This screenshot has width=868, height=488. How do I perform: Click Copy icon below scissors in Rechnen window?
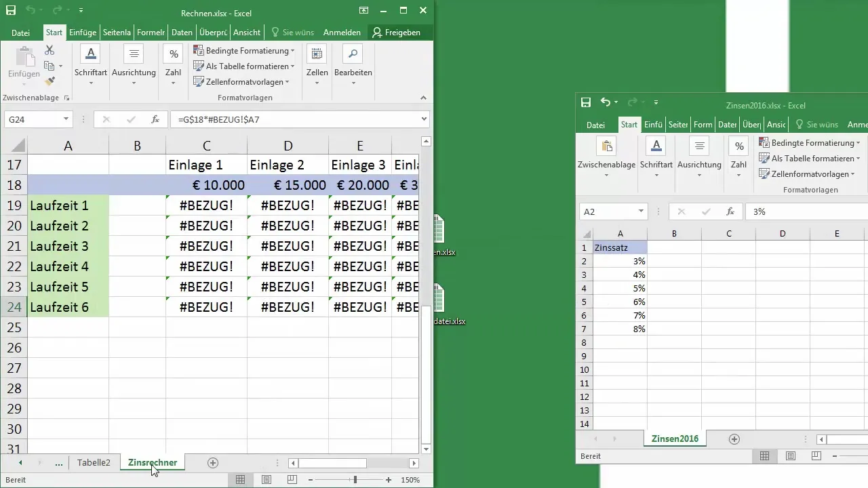(49, 66)
